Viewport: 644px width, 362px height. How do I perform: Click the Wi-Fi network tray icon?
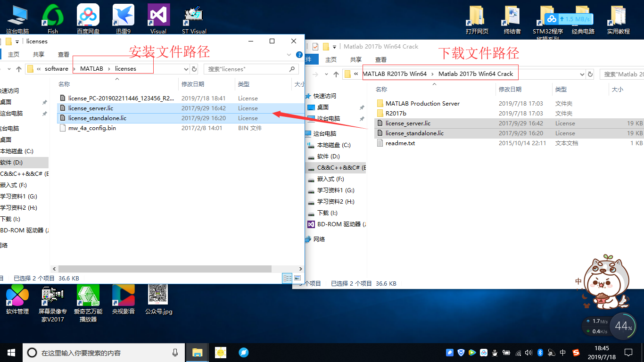[519, 352]
